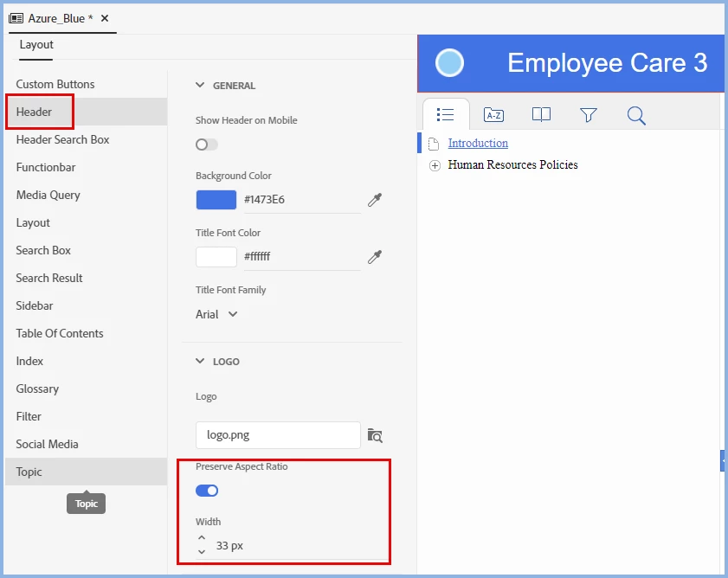Open the Table of Contents tab icon

click(445, 114)
